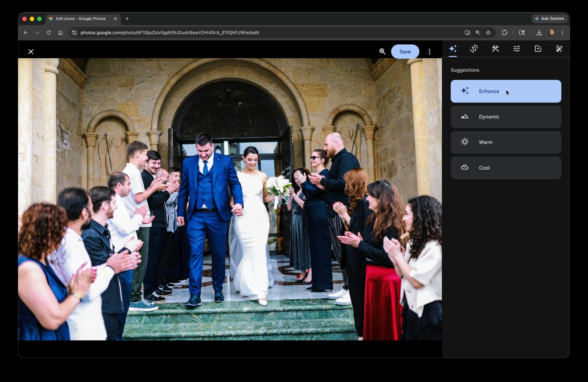
Task: Open the Crop and rotate tab
Action: pos(474,48)
